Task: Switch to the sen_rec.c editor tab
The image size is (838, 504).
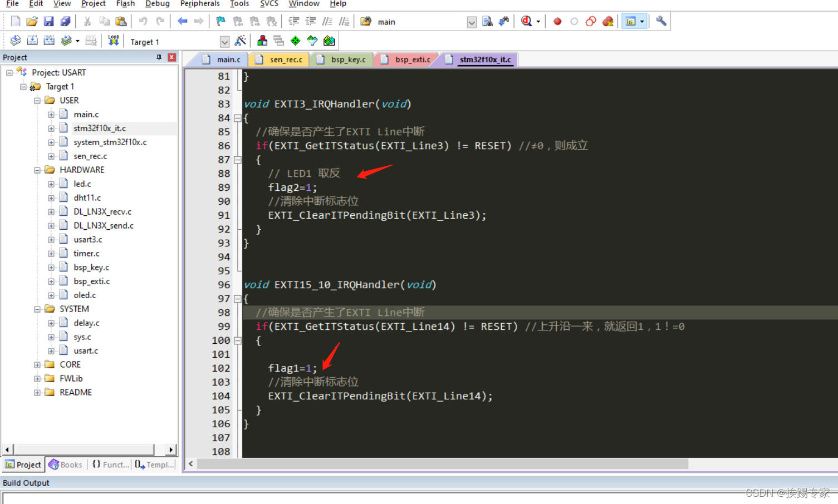Action: click(x=280, y=60)
